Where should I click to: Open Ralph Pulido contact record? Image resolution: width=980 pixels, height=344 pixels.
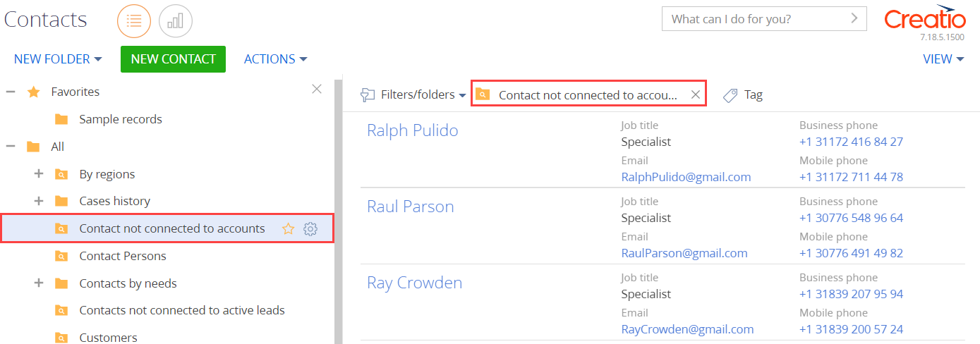[413, 130]
